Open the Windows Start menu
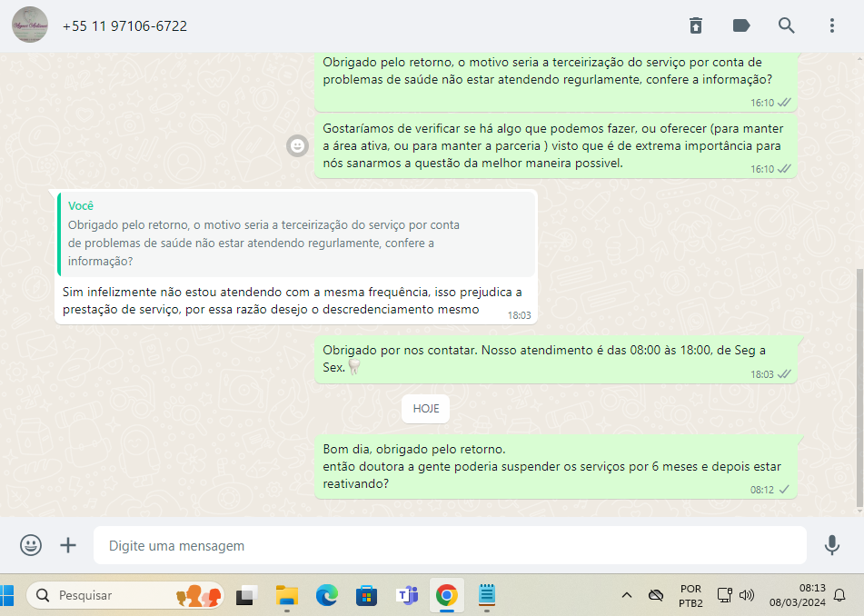This screenshot has height=616, width=864. coord(9,595)
